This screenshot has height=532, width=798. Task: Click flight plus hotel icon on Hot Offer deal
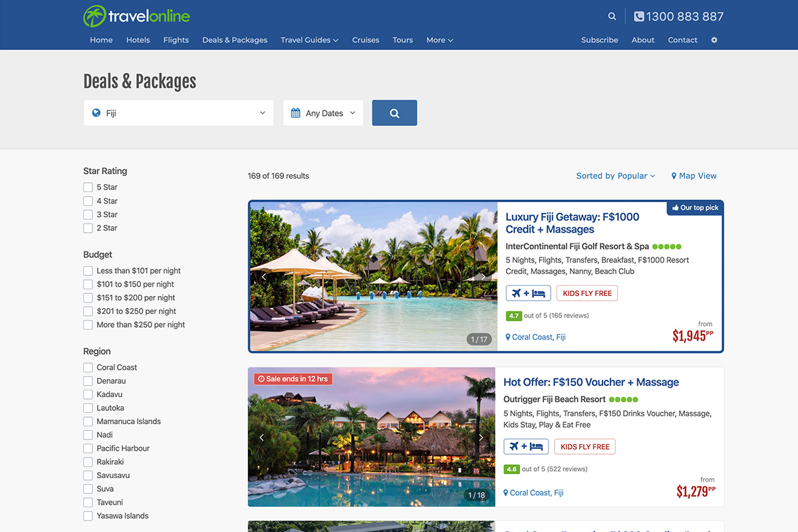click(526, 447)
